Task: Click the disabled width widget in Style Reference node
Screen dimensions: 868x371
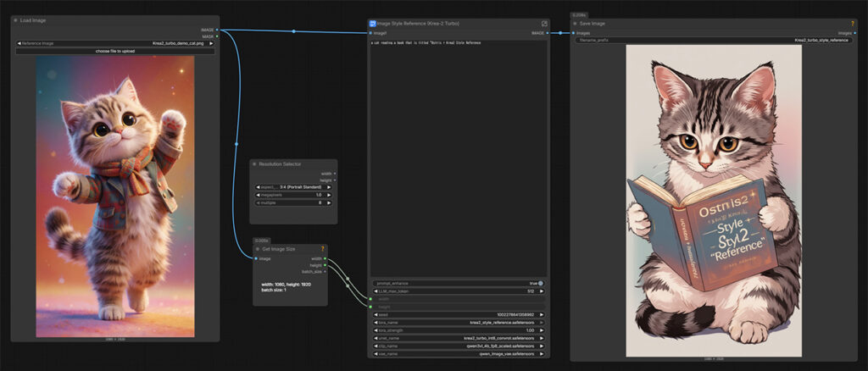Action: click(x=459, y=298)
